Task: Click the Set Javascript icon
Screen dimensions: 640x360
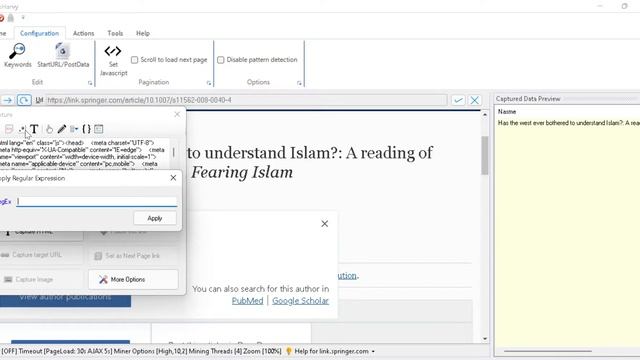Action: click(113, 60)
